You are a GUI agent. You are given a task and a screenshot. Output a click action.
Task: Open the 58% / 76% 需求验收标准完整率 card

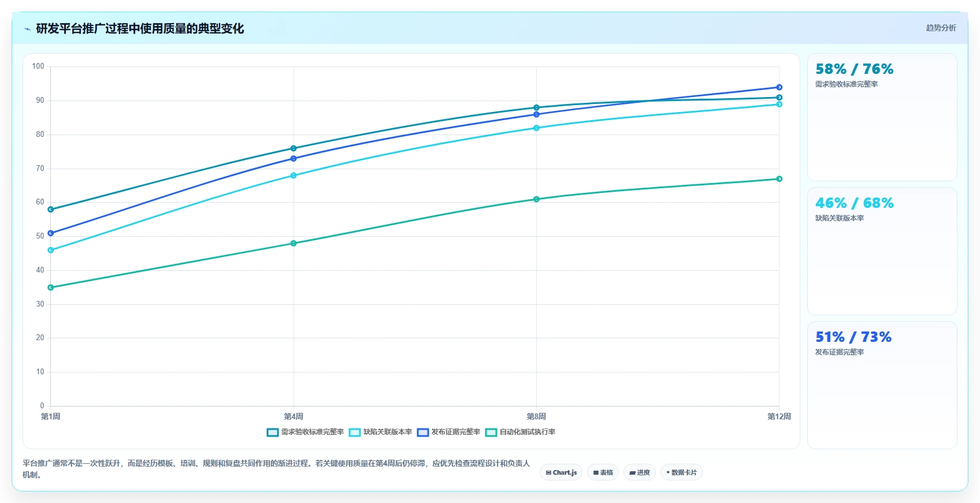pyautogui.click(x=882, y=117)
